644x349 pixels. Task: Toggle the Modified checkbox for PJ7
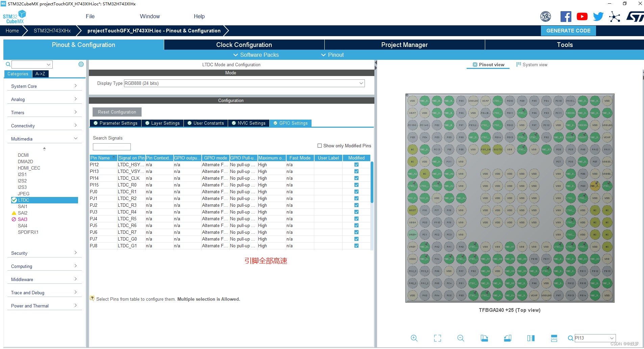pos(356,239)
